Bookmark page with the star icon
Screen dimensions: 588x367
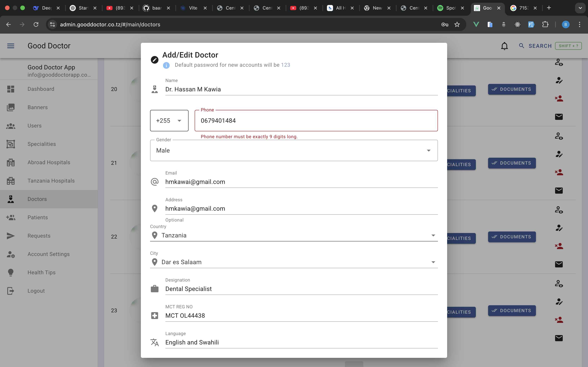[x=457, y=24]
